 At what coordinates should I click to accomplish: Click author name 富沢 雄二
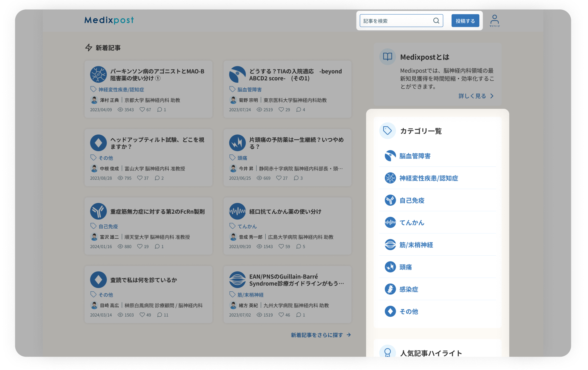[109, 237]
